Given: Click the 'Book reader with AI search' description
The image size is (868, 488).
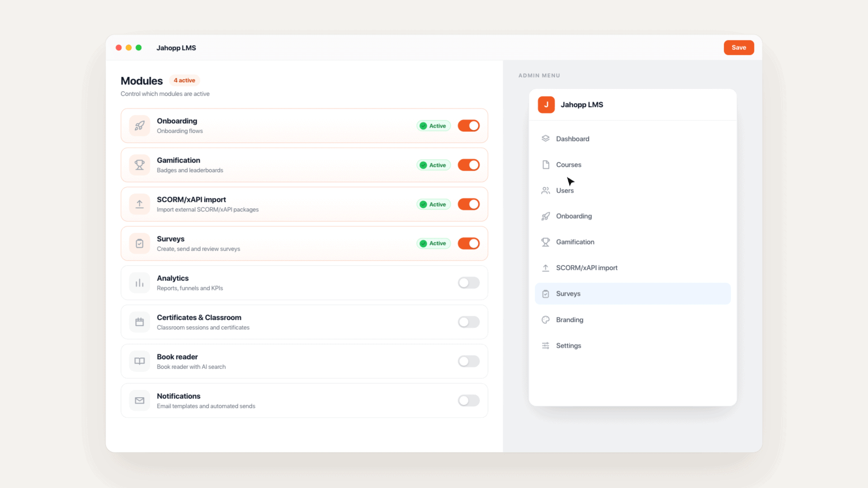Looking at the screenshot, I should [191, 367].
